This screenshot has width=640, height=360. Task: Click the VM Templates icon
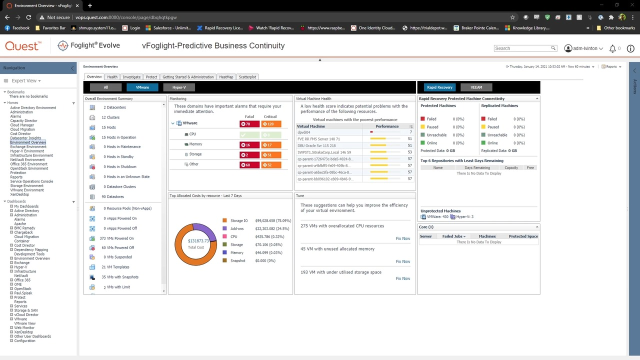tap(92, 267)
